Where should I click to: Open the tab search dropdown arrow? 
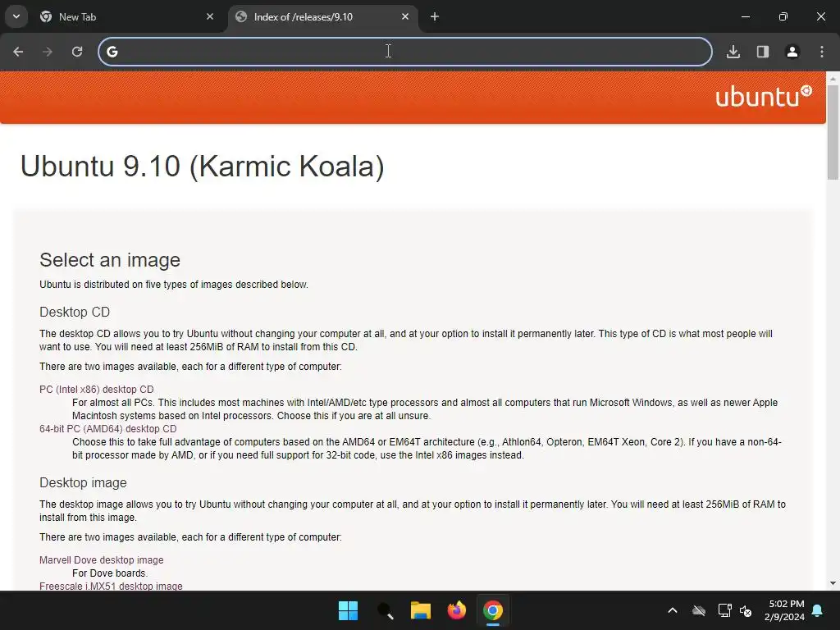(x=16, y=16)
